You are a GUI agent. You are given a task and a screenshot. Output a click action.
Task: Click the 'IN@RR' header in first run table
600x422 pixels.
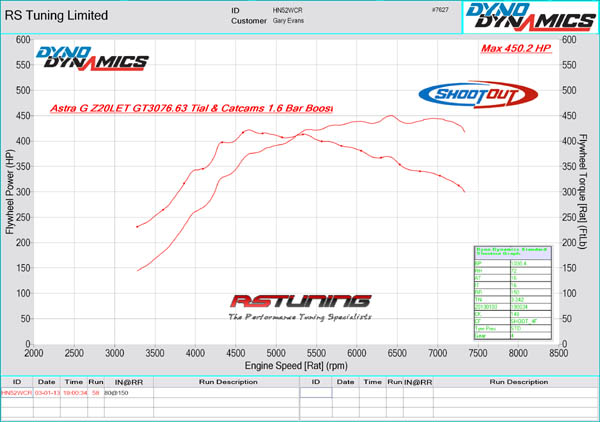pyautogui.click(x=129, y=382)
